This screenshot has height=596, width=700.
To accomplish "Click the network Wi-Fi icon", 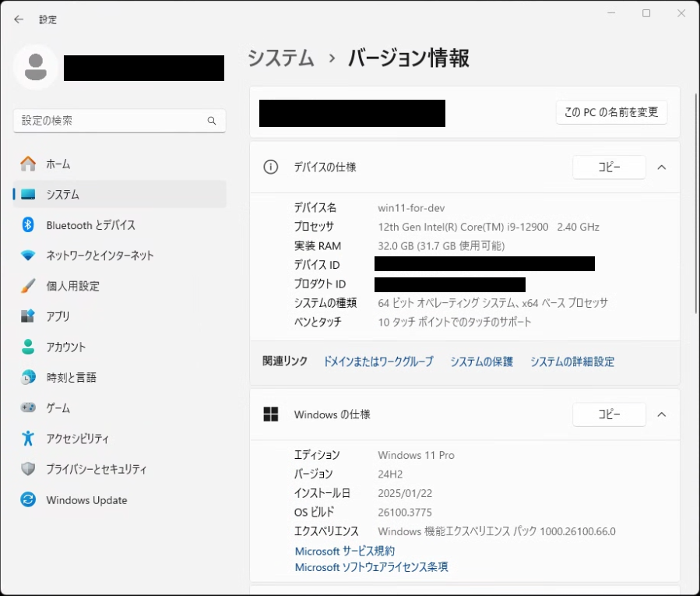I will click(x=28, y=256).
